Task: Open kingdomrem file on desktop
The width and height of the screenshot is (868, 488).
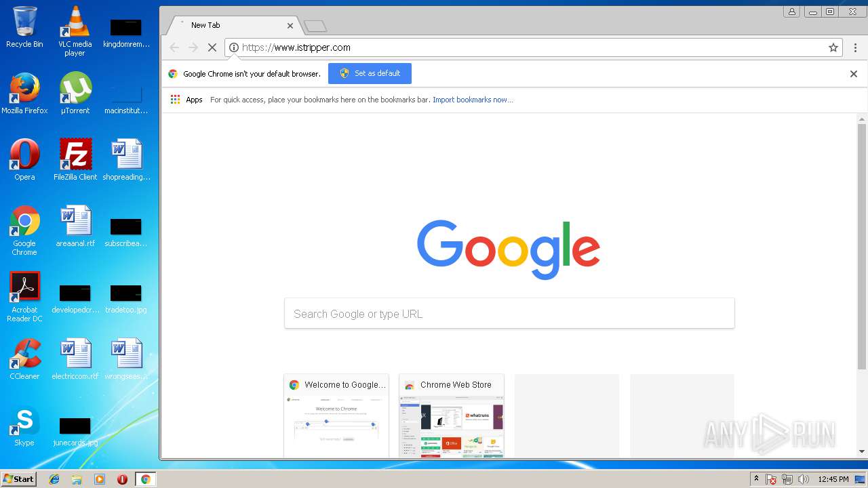Action: point(126,31)
